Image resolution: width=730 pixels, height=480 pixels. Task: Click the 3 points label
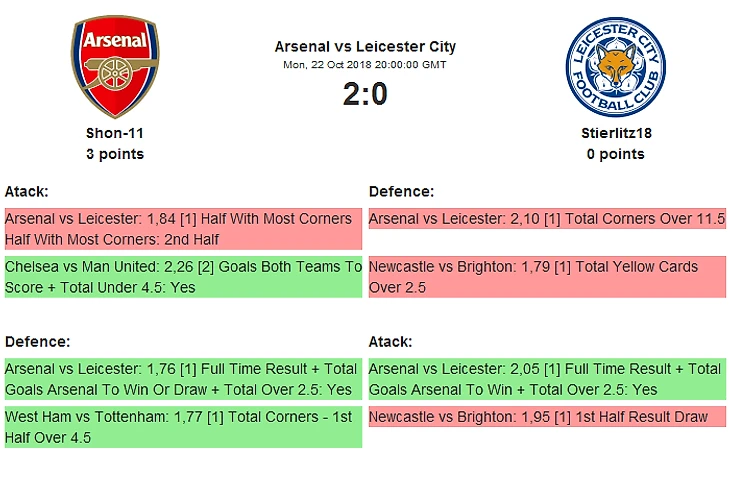click(x=115, y=154)
